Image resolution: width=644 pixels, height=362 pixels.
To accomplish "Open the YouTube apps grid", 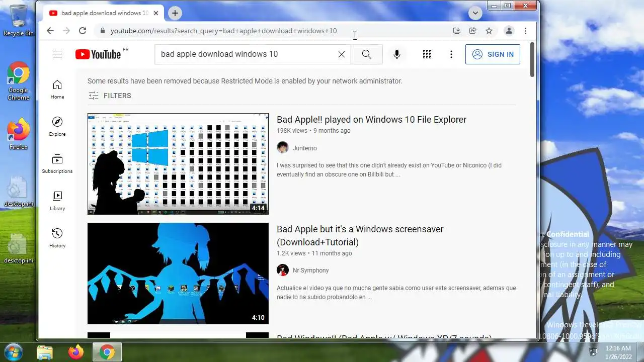I will point(427,54).
